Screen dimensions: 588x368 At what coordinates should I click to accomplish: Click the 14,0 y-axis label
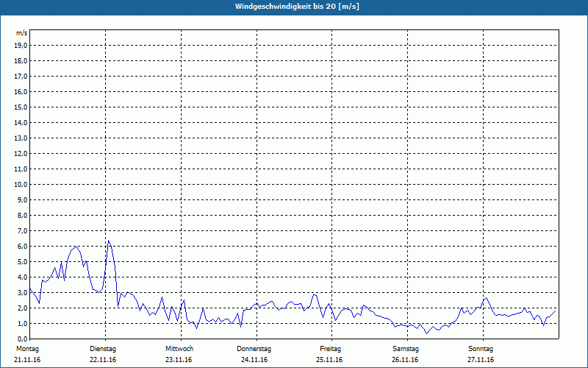click(x=21, y=122)
